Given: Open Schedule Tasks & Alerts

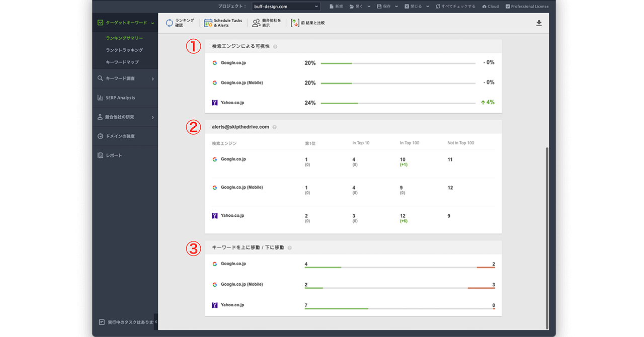Looking at the screenshot, I should pos(208,23).
